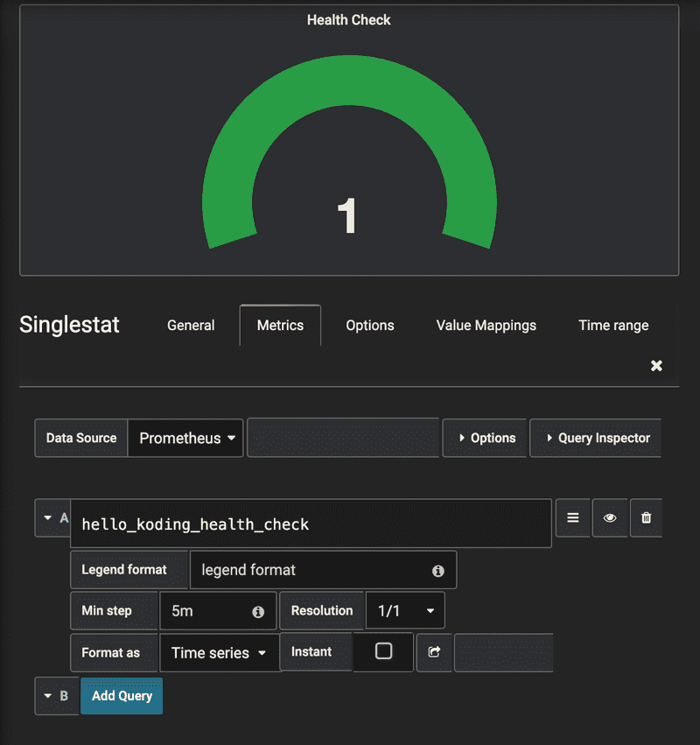Select the Metrics tab
The image size is (700, 745).
coord(280,326)
